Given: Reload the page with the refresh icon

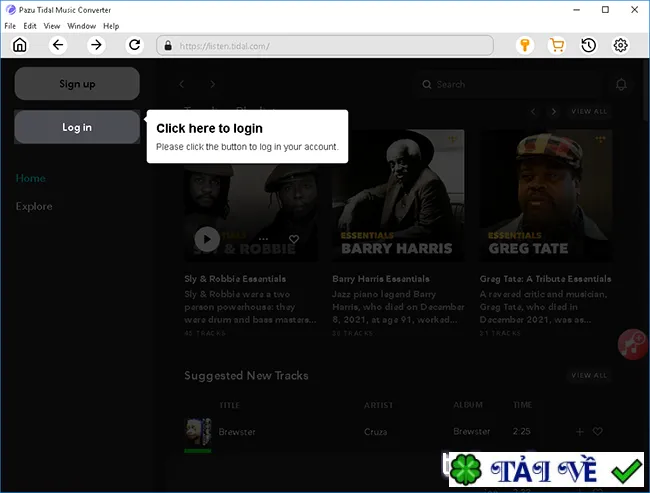Looking at the screenshot, I should point(134,45).
